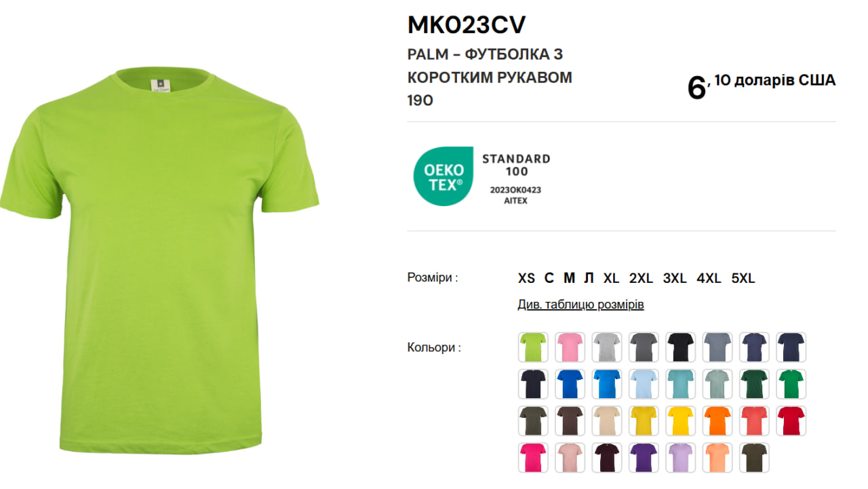Pick the beige t-shirt color swatch
868x489 pixels.
[606, 420]
